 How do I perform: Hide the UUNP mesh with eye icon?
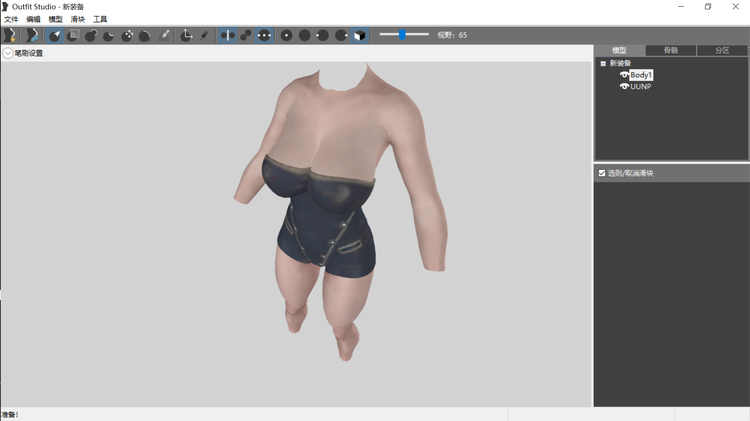(x=624, y=86)
